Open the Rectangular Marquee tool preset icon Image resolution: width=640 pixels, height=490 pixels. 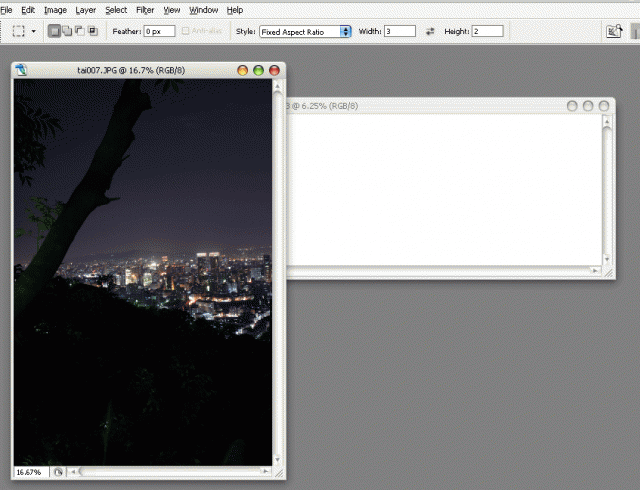pos(18,31)
